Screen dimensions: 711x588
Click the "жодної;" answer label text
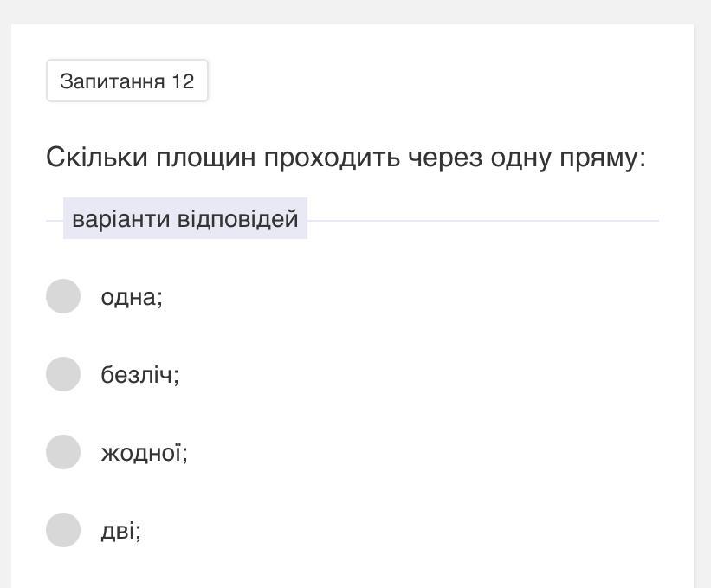pyautogui.click(x=145, y=453)
